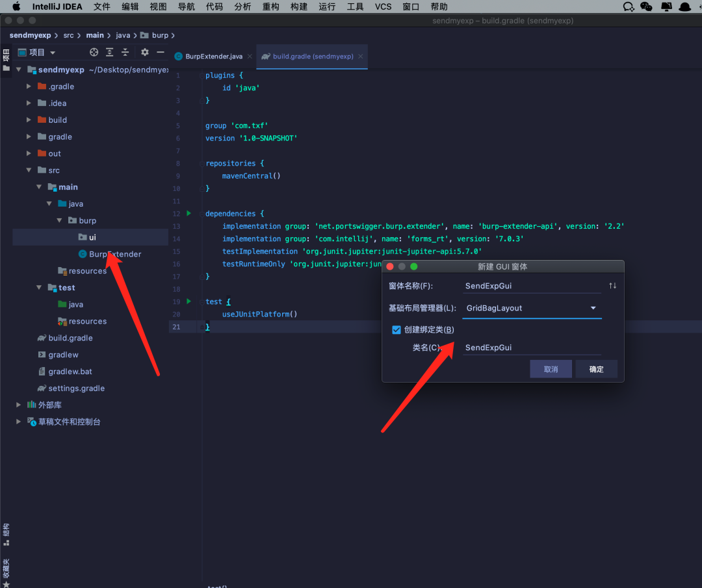Collapse the test folder
Image resolution: width=702 pixels, height=588 pixels.
(x=39, y=288)
